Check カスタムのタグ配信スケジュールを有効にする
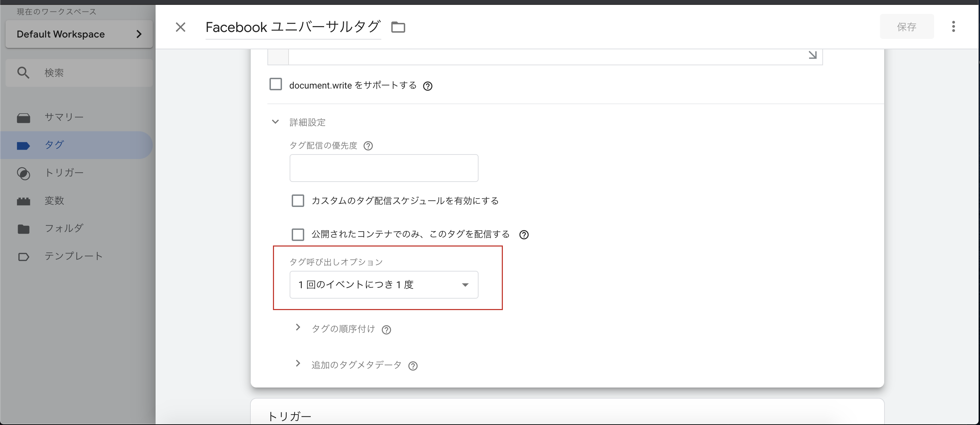 click(298, 200)
